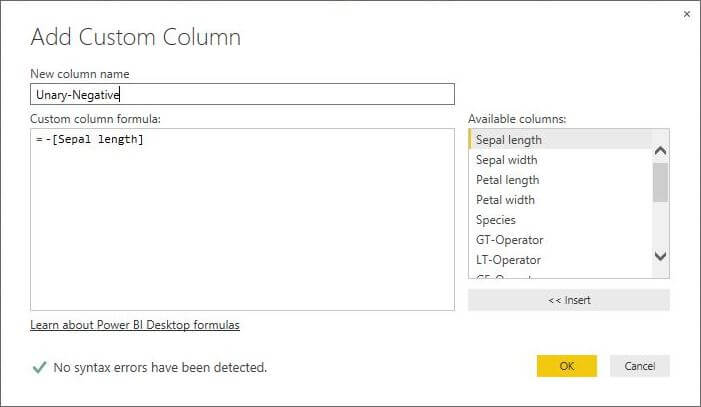Select LT-Operator in available columns

tap(560, 260)
